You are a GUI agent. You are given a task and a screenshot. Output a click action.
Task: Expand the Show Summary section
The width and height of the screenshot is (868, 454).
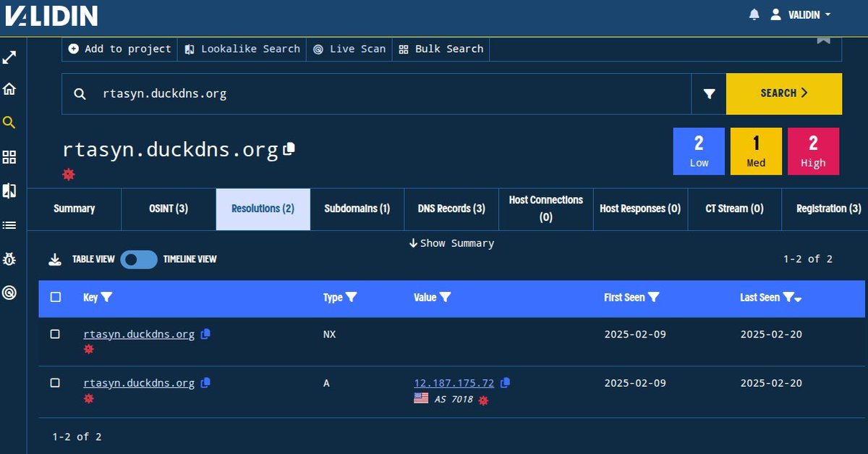coord(451,243)
